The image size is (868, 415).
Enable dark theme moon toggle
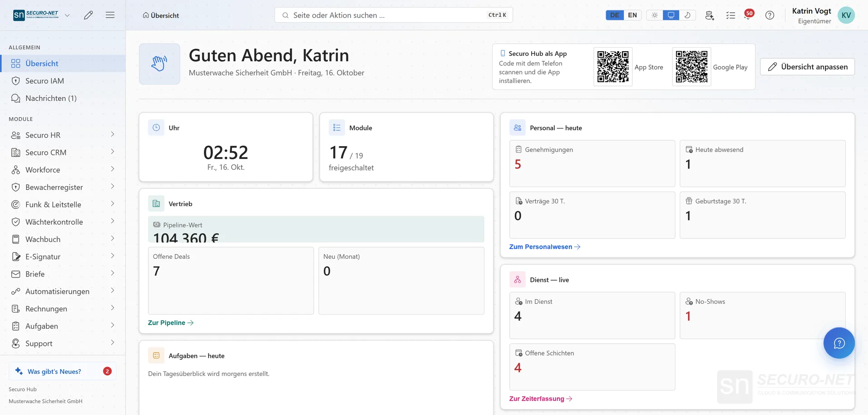pyautogui.click(x=687, y=15)
